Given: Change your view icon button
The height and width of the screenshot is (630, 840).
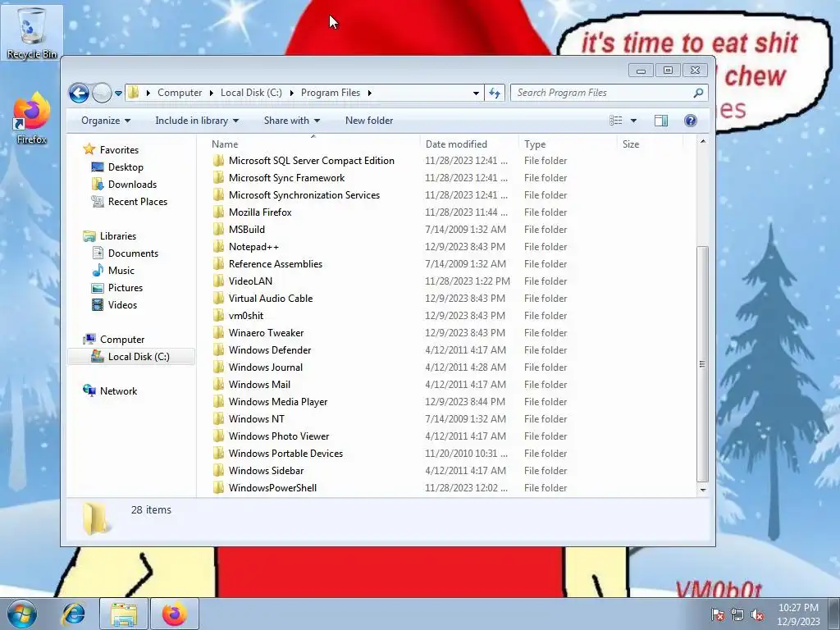Looking at the screenshot, I should tap(616, 121).
